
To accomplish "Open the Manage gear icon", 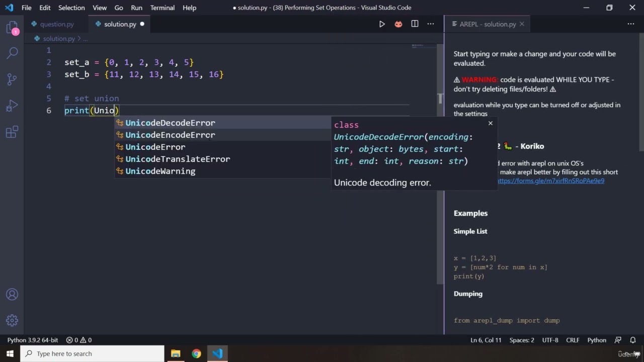I will click(12, 320).
